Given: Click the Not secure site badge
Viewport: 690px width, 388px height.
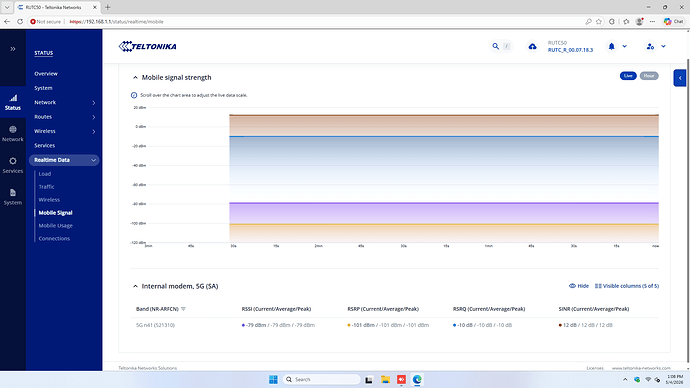Looking at the screenshot, I should (x=45, y=21).
